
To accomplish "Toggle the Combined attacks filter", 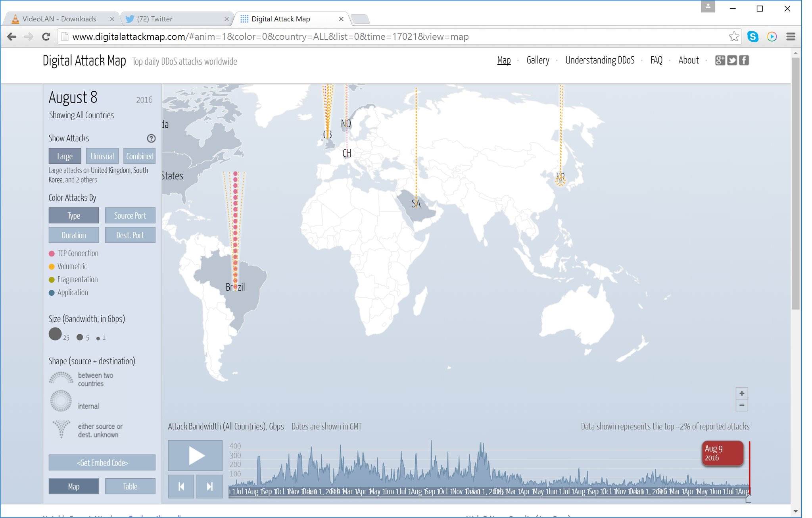I will [x=140, y=156].
